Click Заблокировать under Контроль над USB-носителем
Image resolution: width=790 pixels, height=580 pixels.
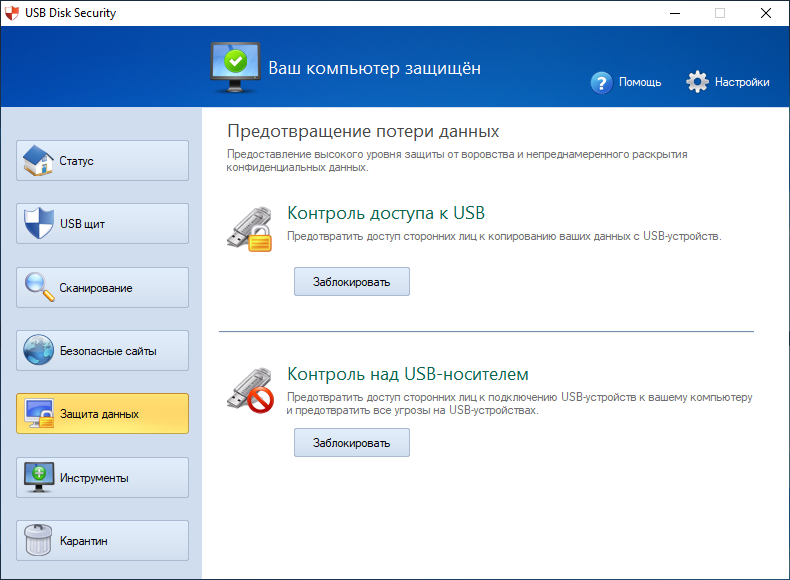point(352,443)
